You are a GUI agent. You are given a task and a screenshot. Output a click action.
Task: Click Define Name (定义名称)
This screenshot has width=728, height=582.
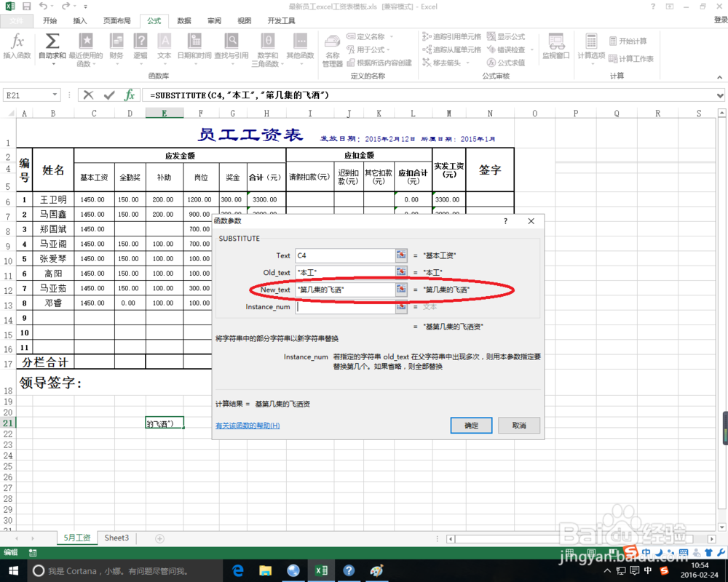(x=370, y=36)
